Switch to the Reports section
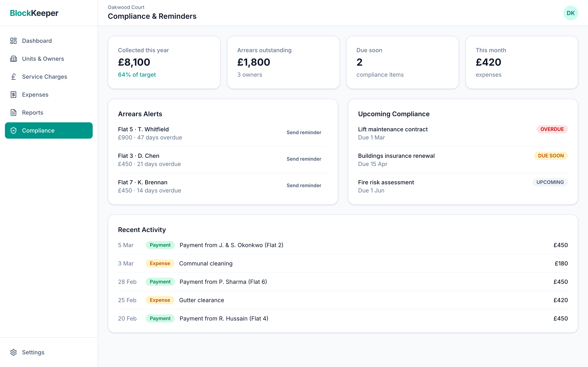This screenshot has height=367, width=588. [32, 112]
